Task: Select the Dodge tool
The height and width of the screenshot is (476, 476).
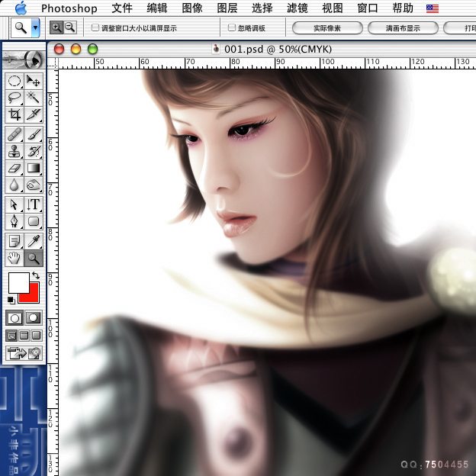Action: [34, 185]
